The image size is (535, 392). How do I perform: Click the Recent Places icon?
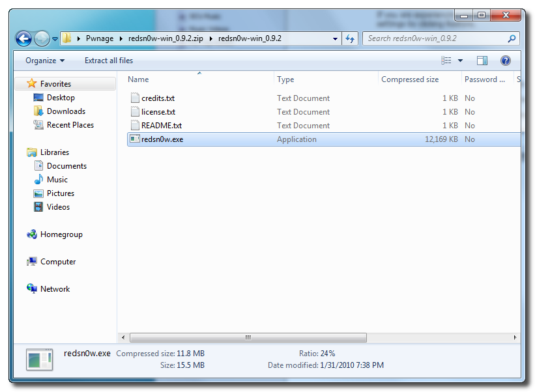(x=38, y=125)
